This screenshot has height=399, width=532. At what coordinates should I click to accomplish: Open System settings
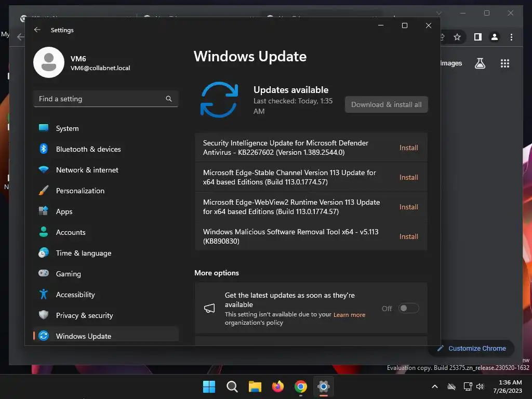(106, 128)
